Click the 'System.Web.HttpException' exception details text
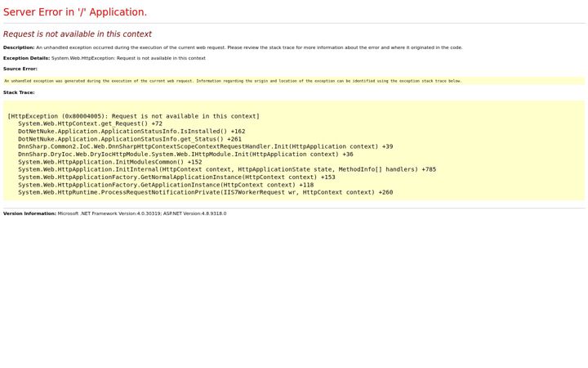The image size is (588, 368). point(128,58)
